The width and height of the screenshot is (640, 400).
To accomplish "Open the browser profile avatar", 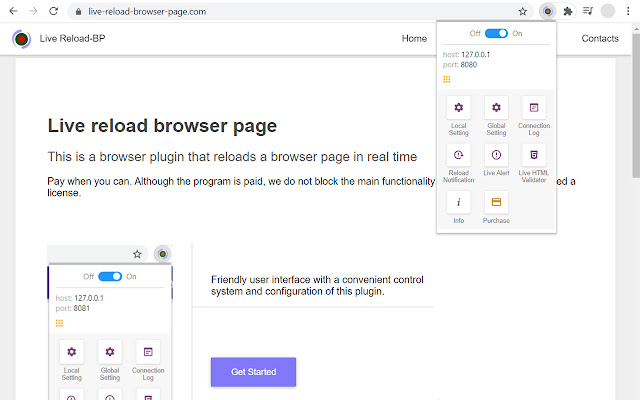I will point(608,11).
